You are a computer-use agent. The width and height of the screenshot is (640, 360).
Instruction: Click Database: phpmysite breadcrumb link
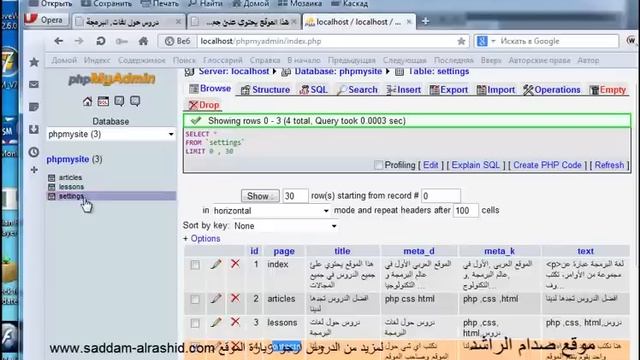(x=338, y=71)
